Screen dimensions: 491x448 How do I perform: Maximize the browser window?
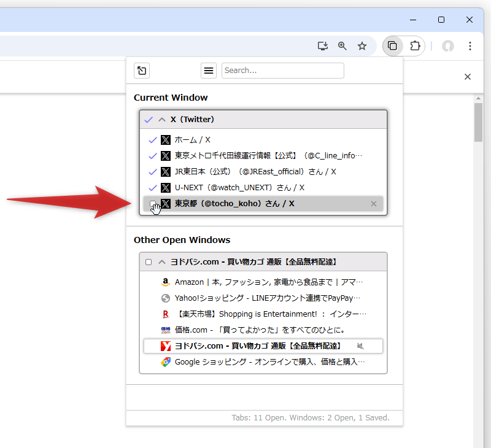coord(441,20)
